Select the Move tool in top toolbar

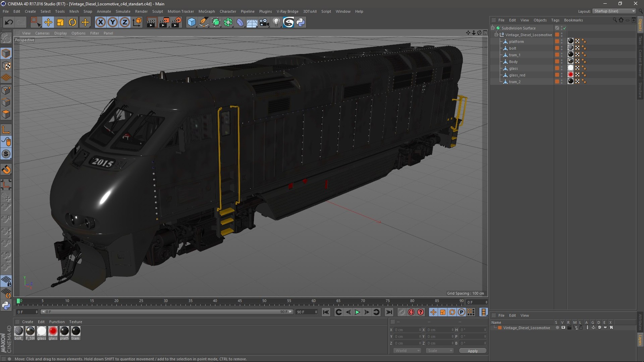pos(48,22)
